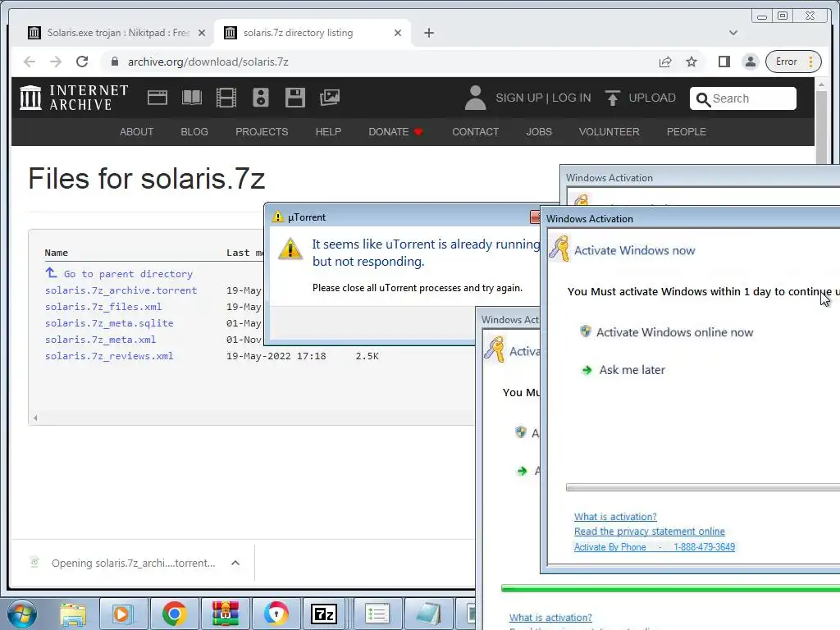
Task: Click the Chrome back arrow
Action: pos(30,62)
